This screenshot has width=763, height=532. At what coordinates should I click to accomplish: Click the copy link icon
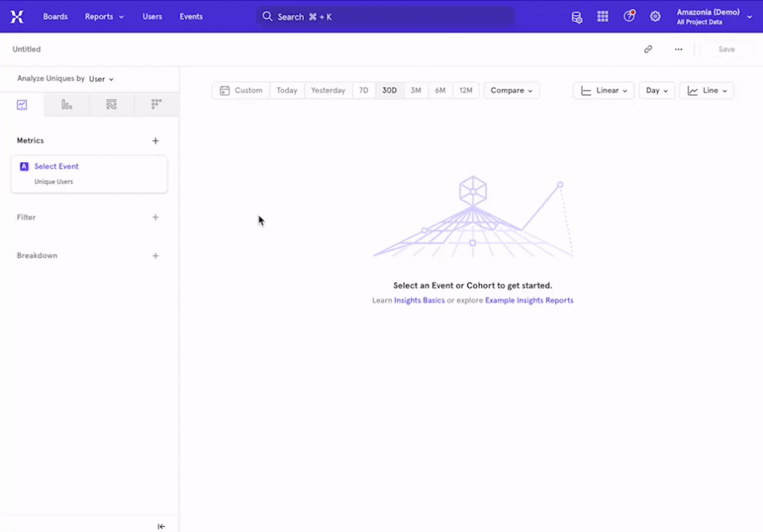pos(648,49)
